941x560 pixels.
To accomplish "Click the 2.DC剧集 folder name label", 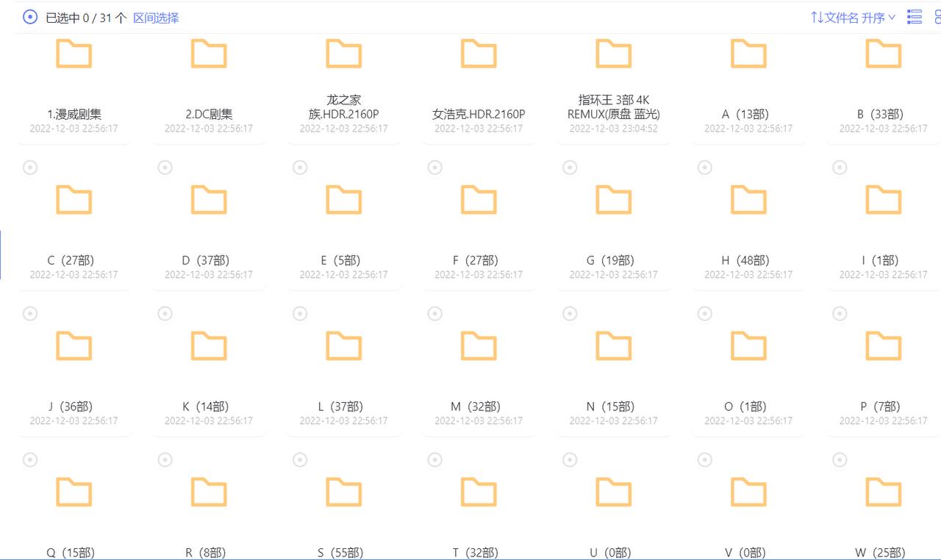I will tap(209, 114).
